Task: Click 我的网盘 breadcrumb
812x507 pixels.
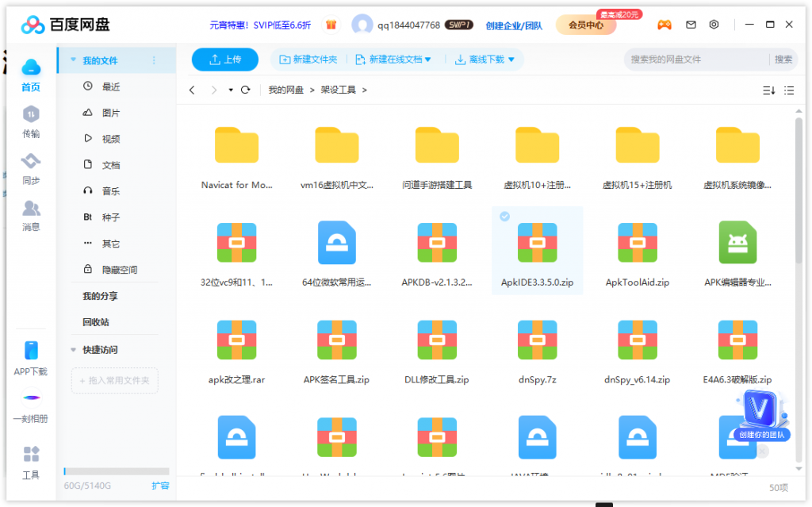Action: 285,90
